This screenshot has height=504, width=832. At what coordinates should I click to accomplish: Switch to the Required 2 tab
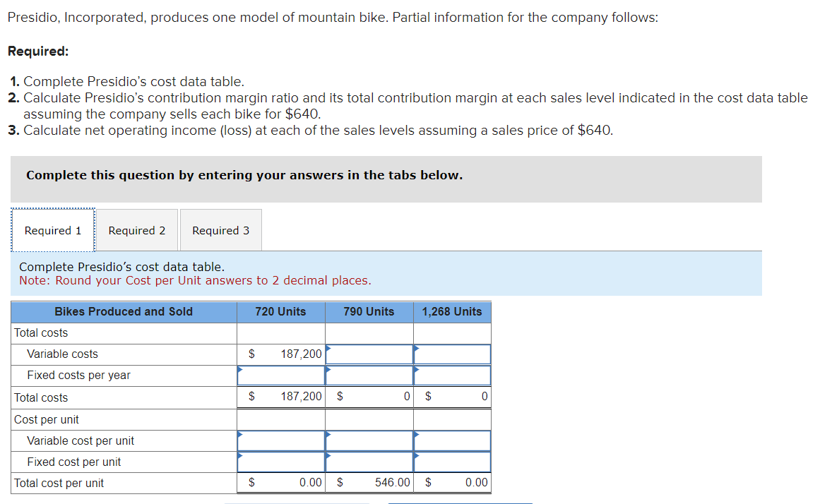click(x=137, y=231)
